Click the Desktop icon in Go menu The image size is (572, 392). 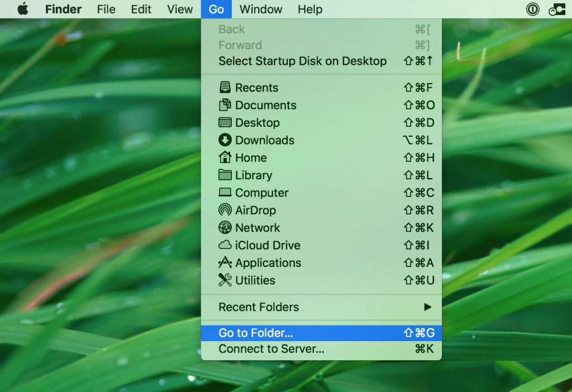[x=225, y=123]
